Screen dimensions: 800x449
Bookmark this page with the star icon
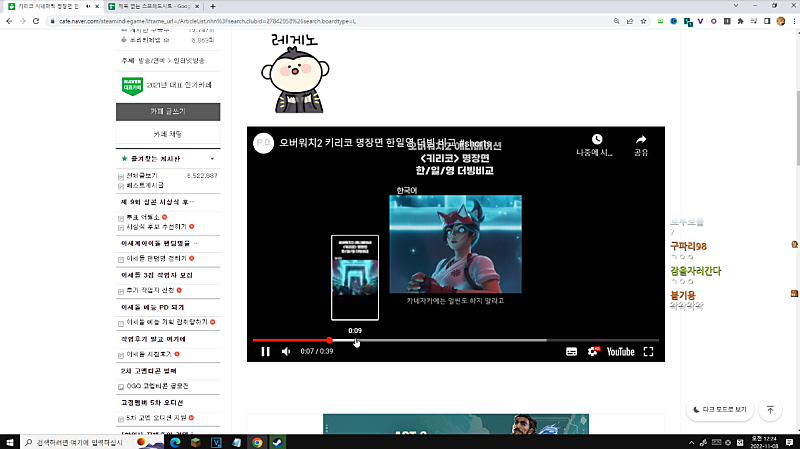[x=643, y=21]
